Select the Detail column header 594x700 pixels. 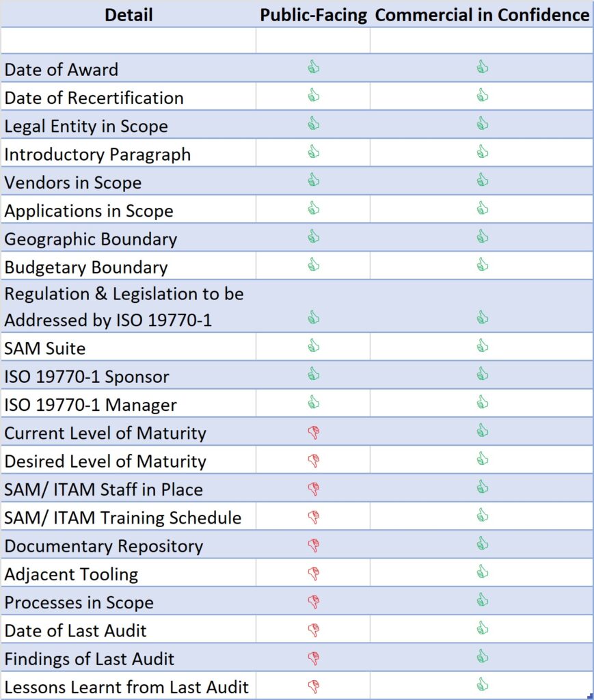coord(129,15)
